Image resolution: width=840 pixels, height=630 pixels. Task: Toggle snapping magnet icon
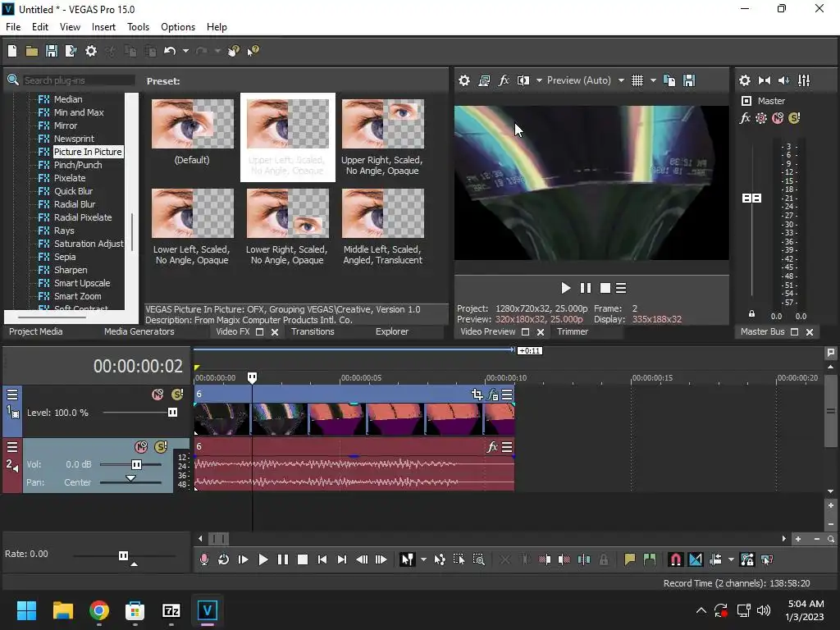(676, 559)
